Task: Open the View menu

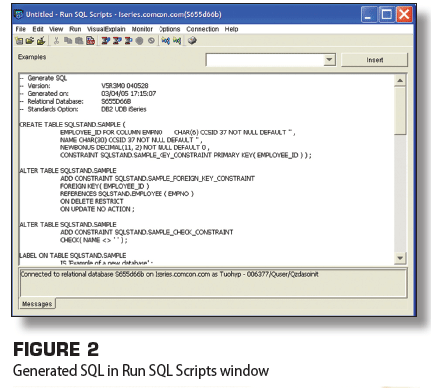Action: (x=56, y=29)
